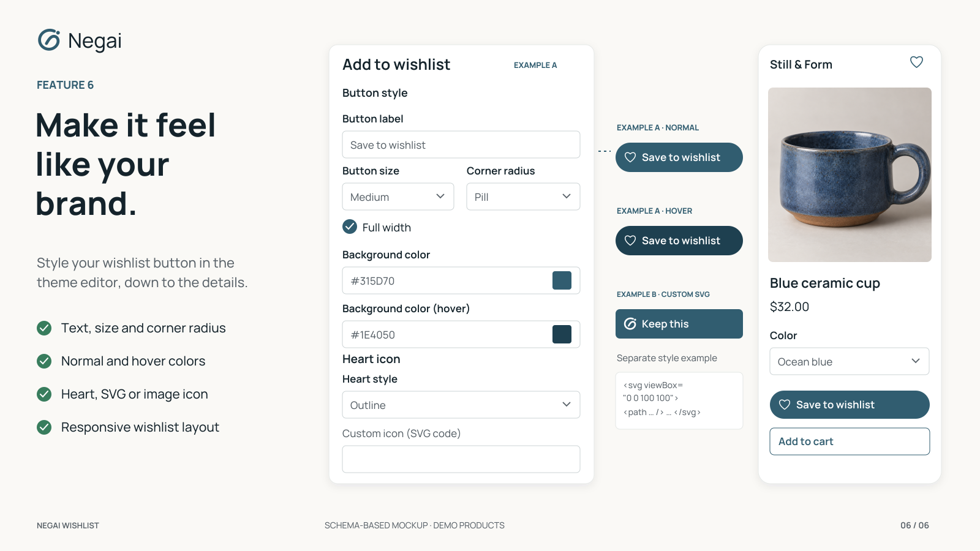Click the #315D70 background color swatch
980x551 pixels.
tap(562, 280)
